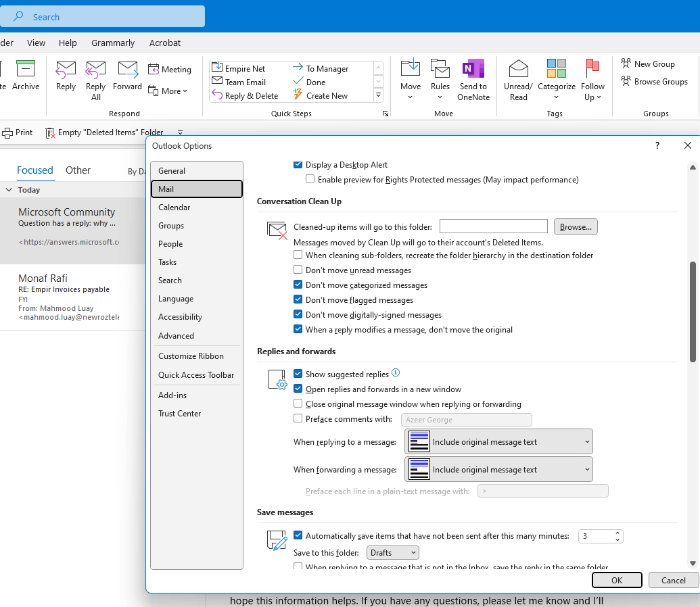Run the To Manager quick step

[x=321, y=68]
